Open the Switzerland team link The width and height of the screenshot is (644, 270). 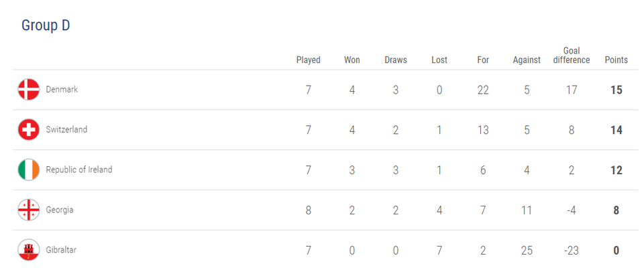(x=66, y=129)
